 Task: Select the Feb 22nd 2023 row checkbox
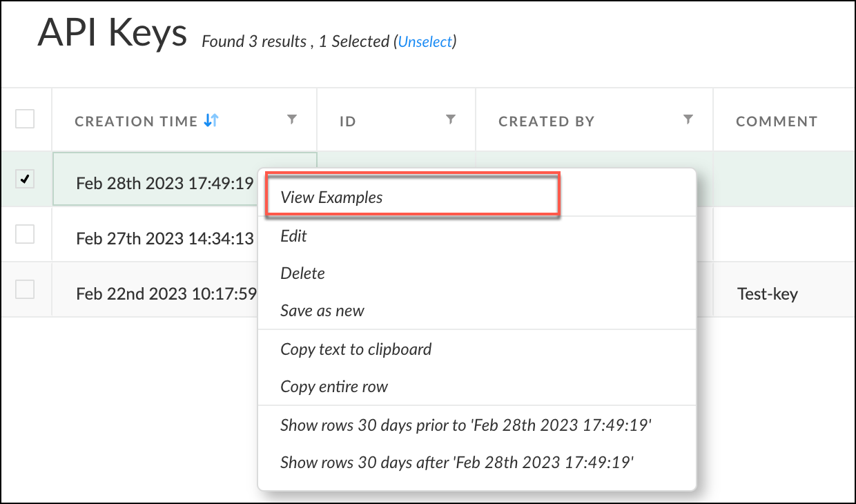pos(25,290)
